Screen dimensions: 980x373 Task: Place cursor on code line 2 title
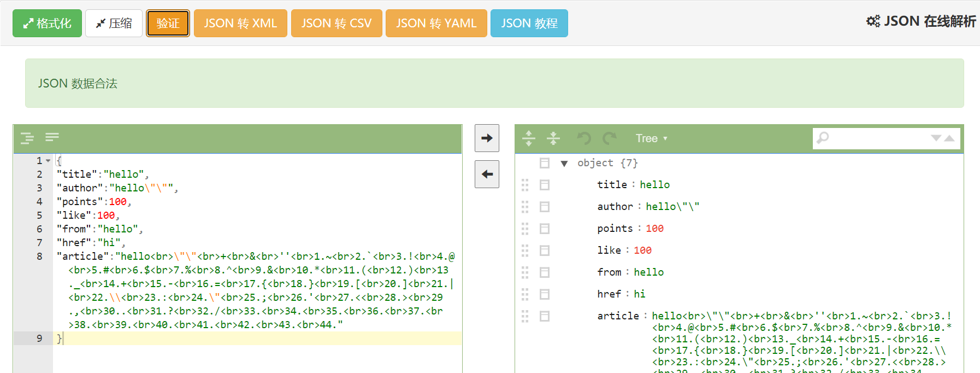[103, 174]
